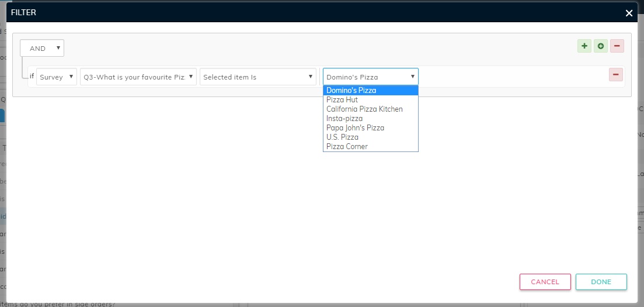Choose Insta-pizza option

(371, 119)
